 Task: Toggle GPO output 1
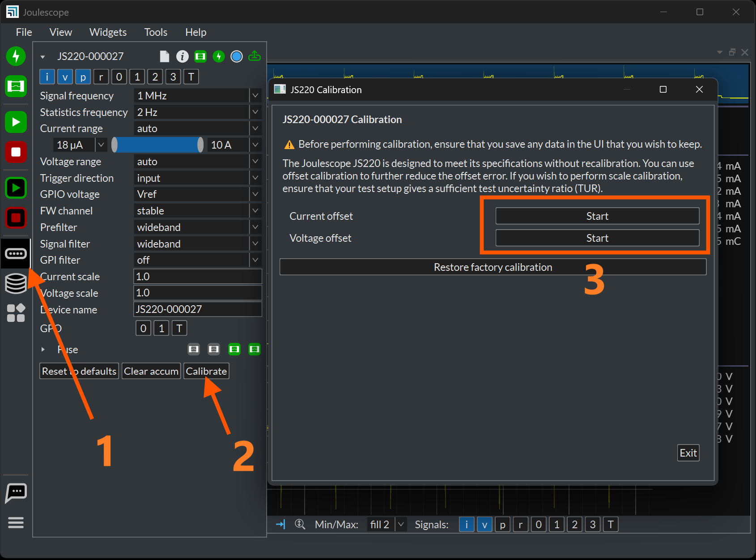tap(161, 329)
